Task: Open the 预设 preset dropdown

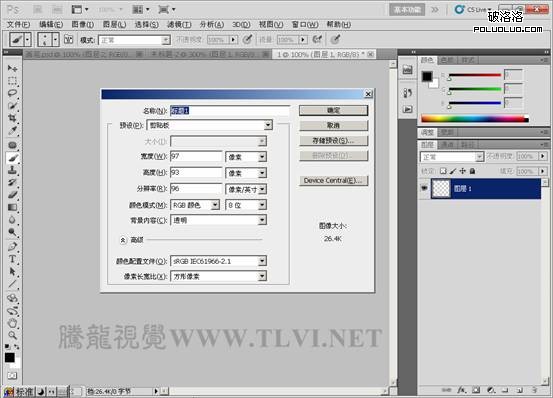Action: coord(209,125)
